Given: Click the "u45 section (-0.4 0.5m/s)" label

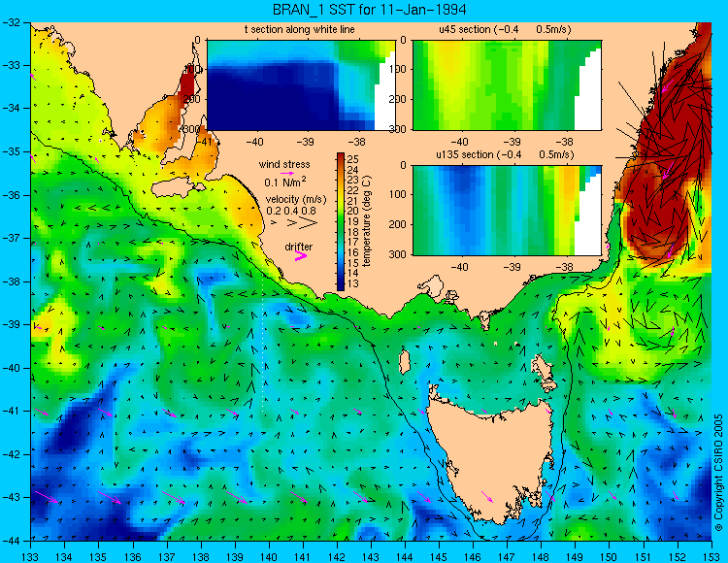Looking at the screenshot, I should pos(505,30).
